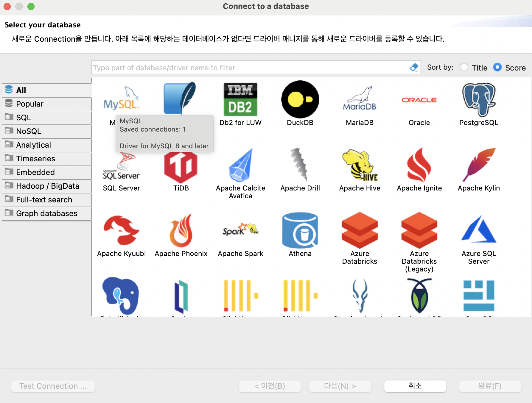
Task: Clear filter with the eraser icon
Action: coord(414,68)
